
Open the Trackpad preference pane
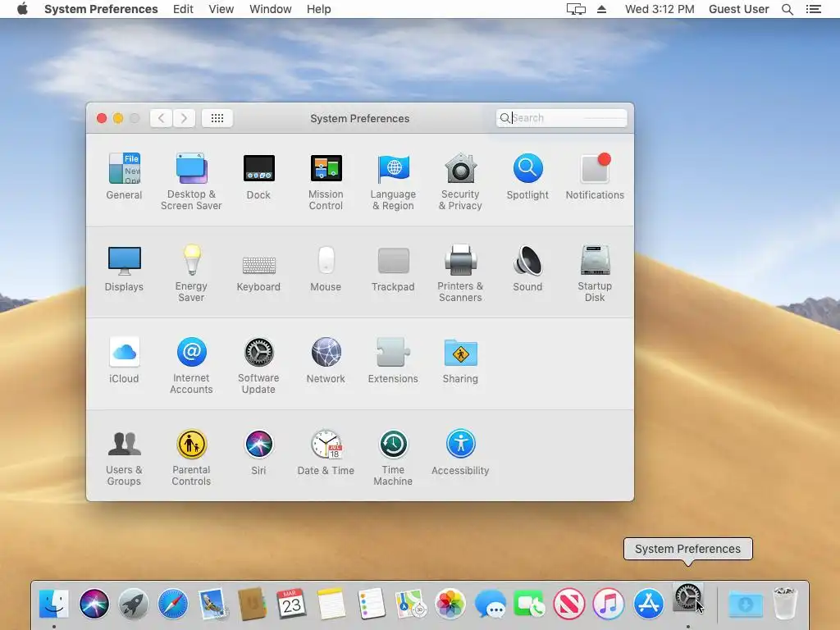[393, 269]
